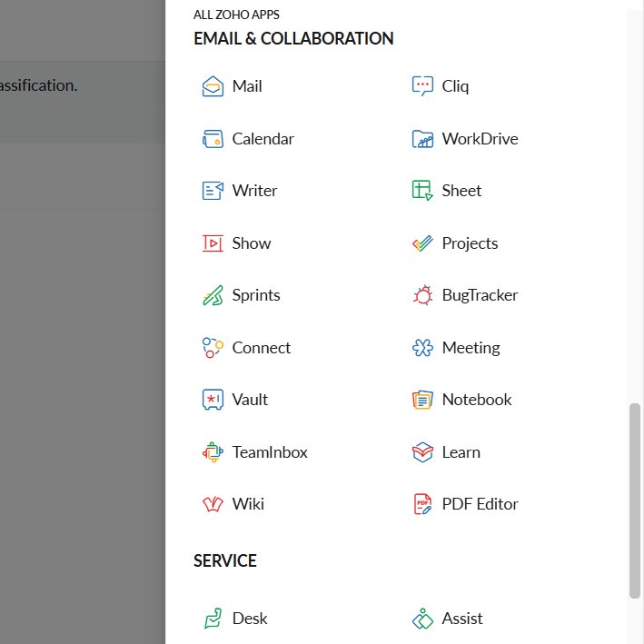This screenshot has width=644, height=644.
Task: Open the Wiki icon
Action: (x=213, y=504)
